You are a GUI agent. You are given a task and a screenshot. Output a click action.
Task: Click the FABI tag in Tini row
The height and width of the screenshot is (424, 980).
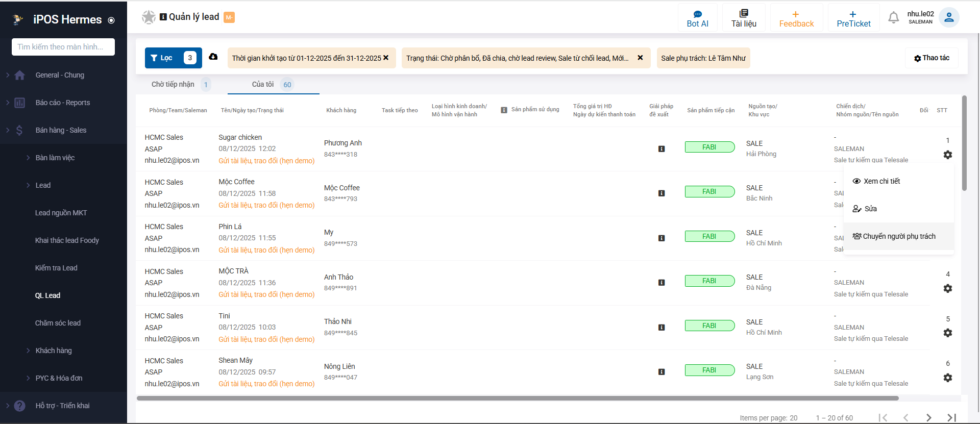click(x=709, y=326)
